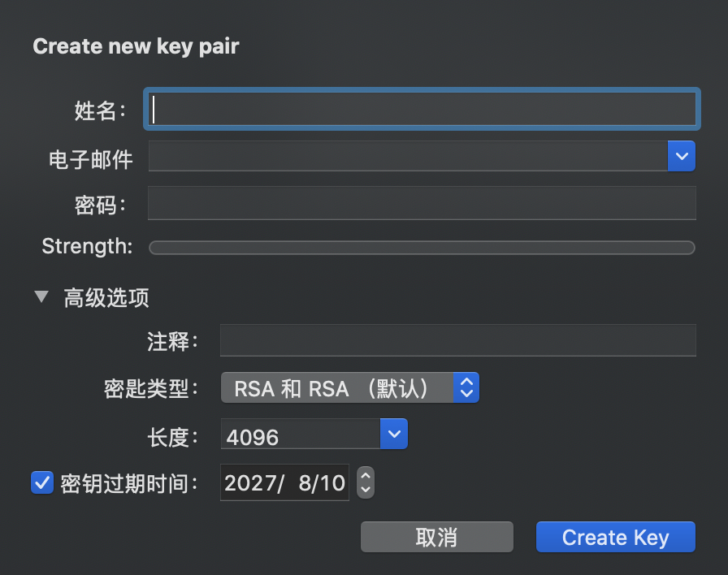Open the 密匙类型 RSA 和 RSA popup menu

coord(349,388)
